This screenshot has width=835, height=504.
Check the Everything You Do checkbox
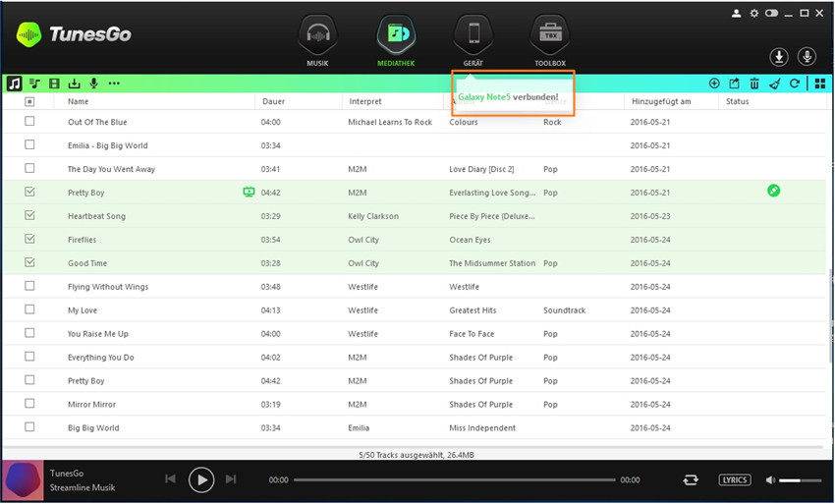[x=29, y=356]
